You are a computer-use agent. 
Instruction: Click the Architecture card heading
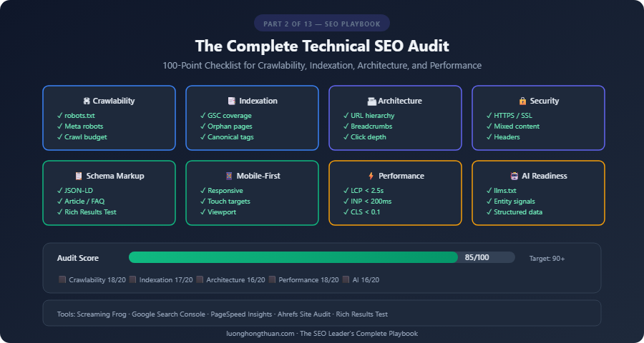400,101
